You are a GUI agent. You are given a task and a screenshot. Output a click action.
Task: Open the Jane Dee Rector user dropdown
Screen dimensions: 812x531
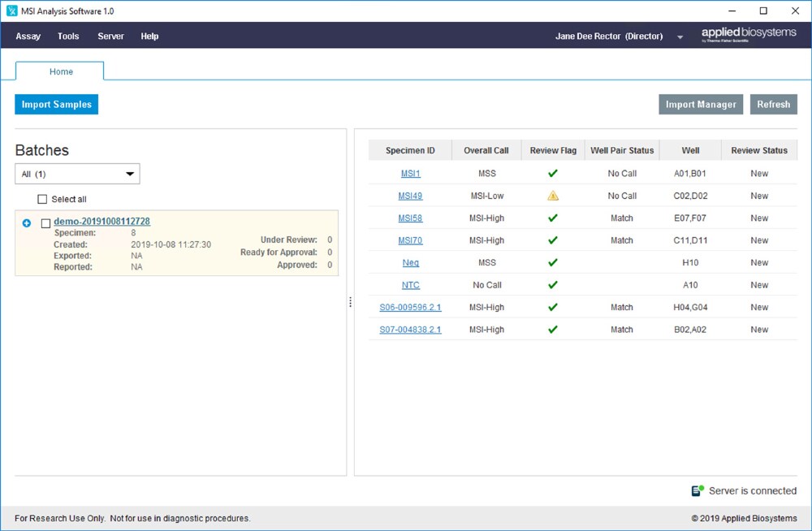[680, 36]
